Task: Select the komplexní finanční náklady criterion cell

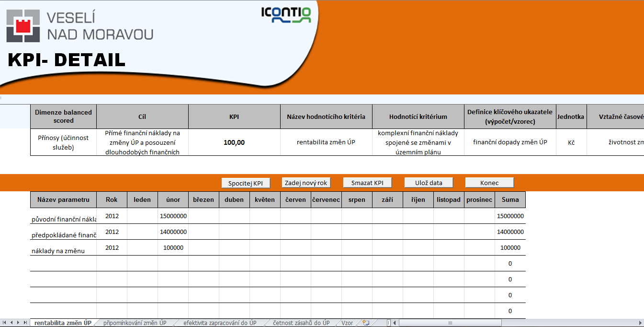Action: coord(418,142)
